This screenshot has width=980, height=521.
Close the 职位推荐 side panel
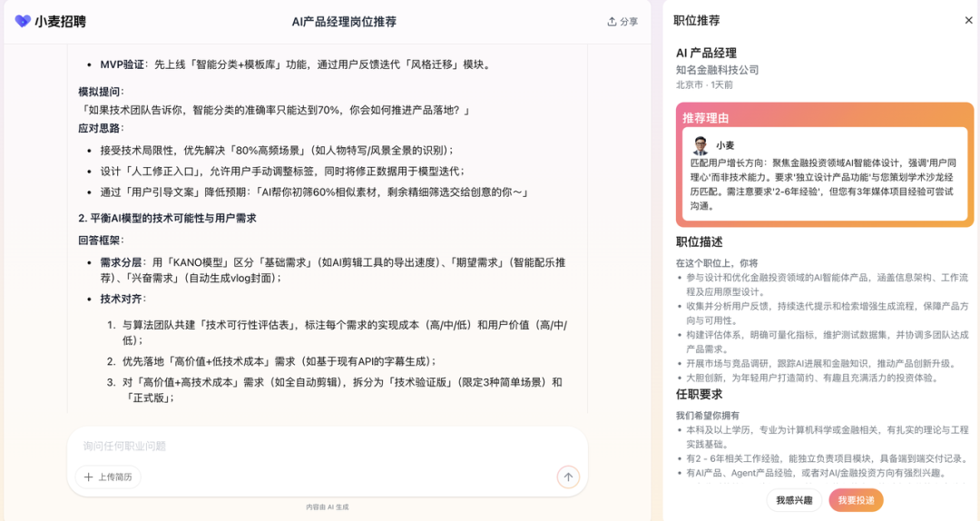pos(968,21)
